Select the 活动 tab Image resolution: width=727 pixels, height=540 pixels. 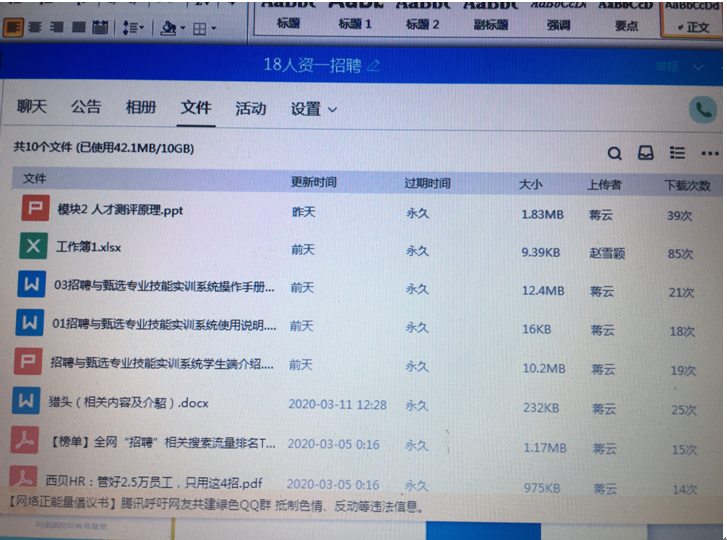pos(250,108)
